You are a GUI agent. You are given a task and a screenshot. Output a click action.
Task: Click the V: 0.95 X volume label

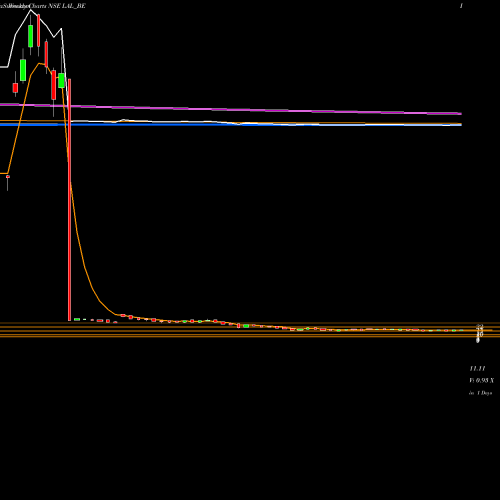point(481,380)
